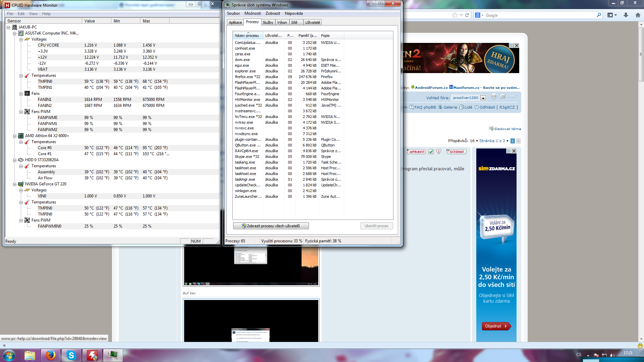Go to Firefox home page icon

coord(638,15)
